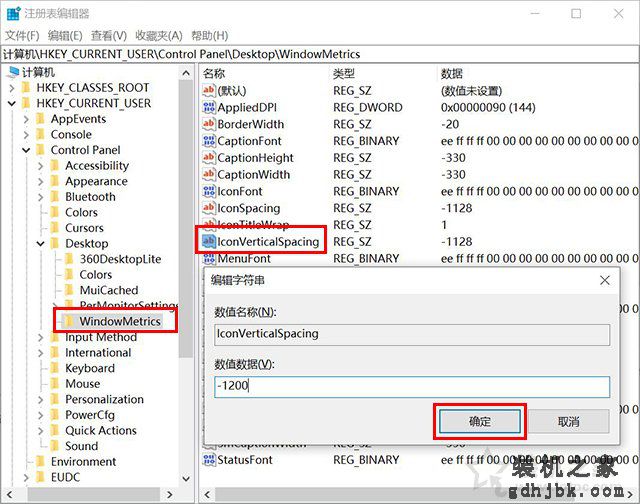The width and height of the screenshot is (640, 504).
Task: Close the 编辑字符串 dialog
Action: [x=605, y=280]
